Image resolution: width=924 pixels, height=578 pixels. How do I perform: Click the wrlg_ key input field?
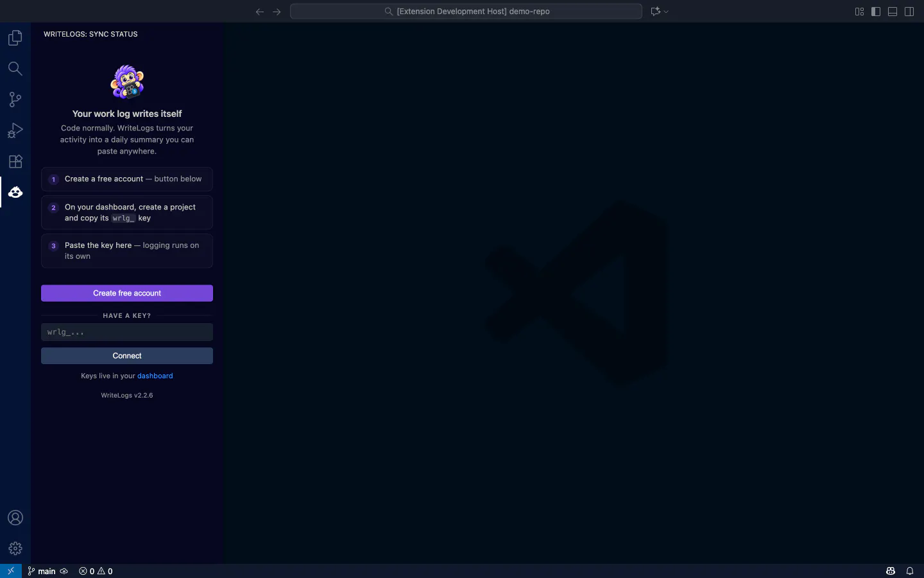[127, 332]
